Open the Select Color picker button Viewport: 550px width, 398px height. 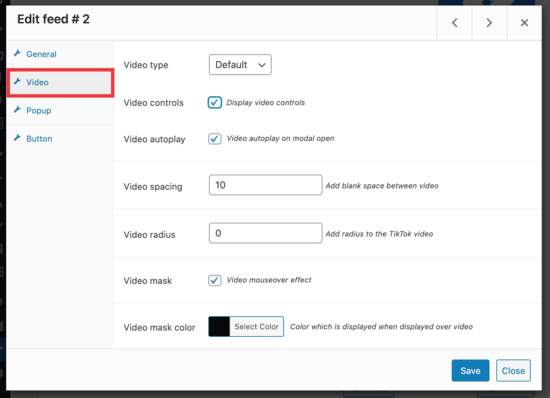point(256,326)
